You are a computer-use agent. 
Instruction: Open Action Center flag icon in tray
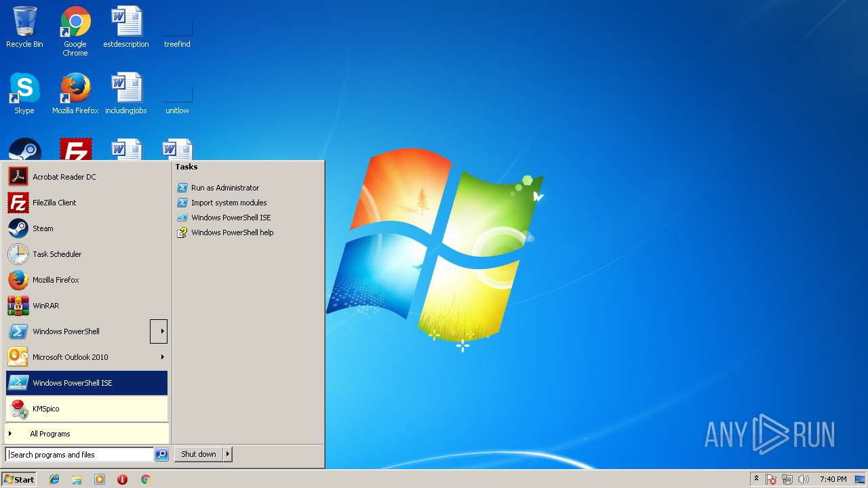[x=771, y=479]
